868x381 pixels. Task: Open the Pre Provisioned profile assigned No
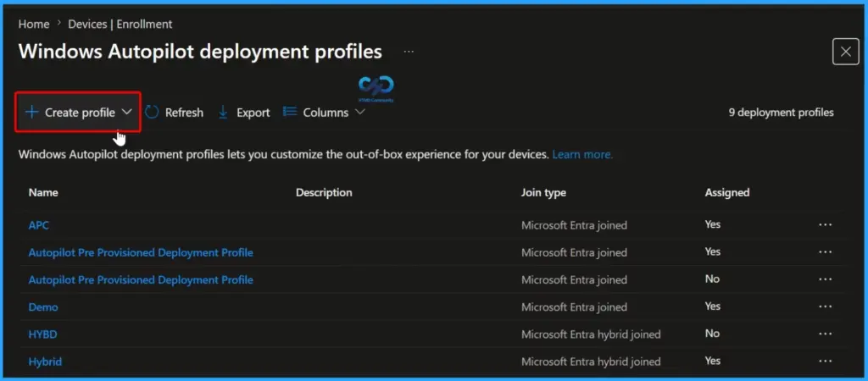(x=141, y=279)
